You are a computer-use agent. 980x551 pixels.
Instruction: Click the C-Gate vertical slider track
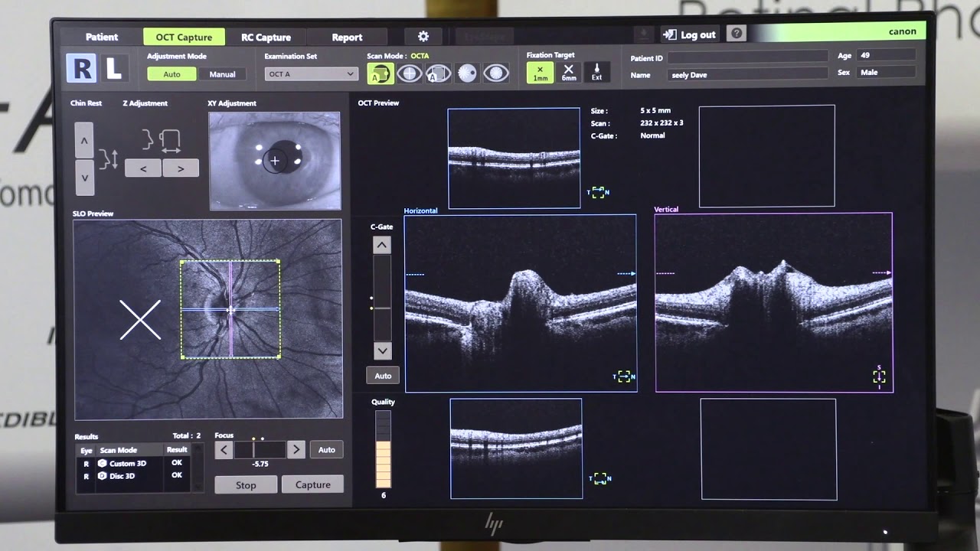coord(381,298)
